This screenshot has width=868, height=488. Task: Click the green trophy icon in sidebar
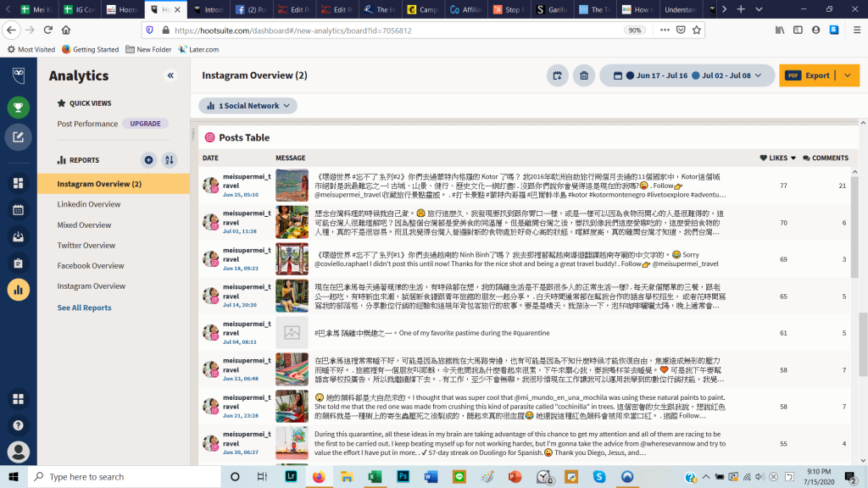(x=18, y=108)
